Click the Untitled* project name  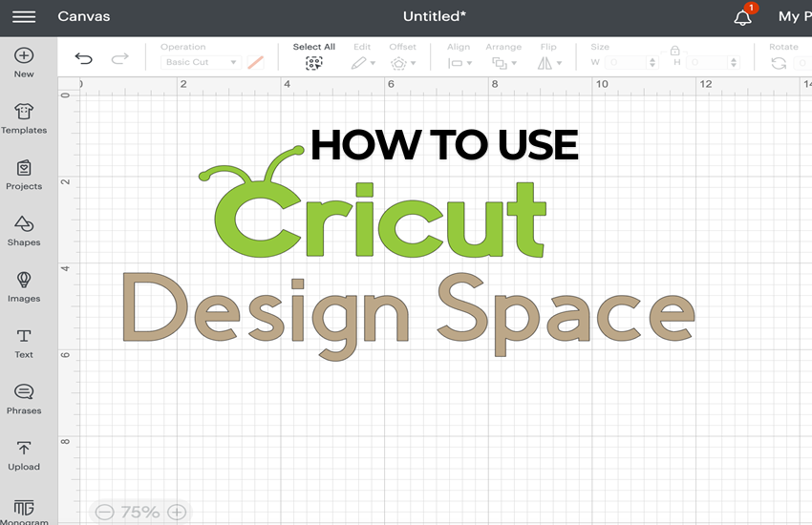point(435,16)
